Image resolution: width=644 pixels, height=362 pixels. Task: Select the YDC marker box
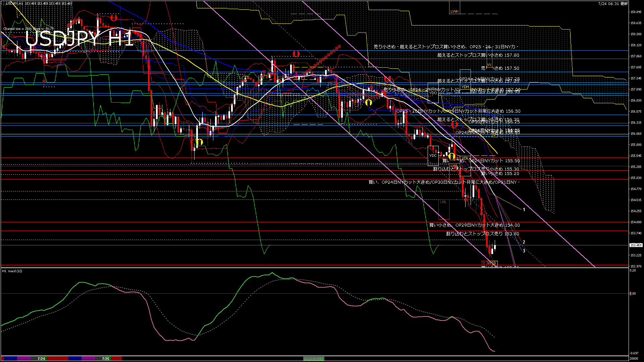433,156
